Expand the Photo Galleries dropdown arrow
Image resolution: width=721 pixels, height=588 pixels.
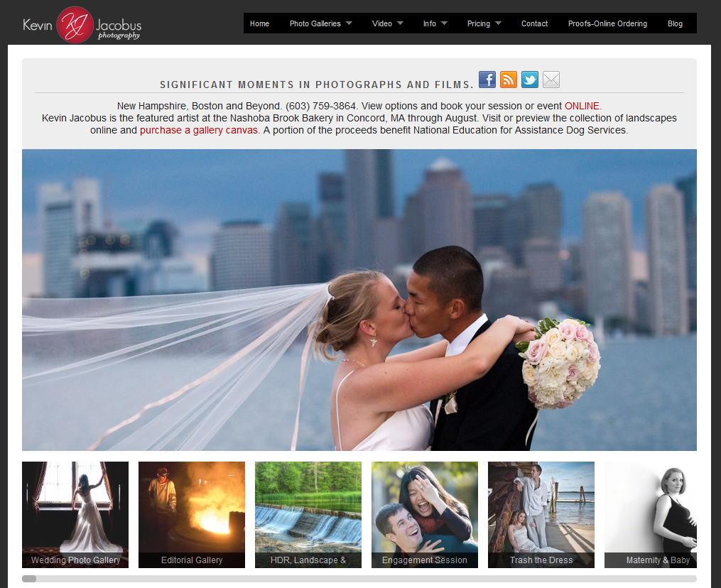point(349,23)
